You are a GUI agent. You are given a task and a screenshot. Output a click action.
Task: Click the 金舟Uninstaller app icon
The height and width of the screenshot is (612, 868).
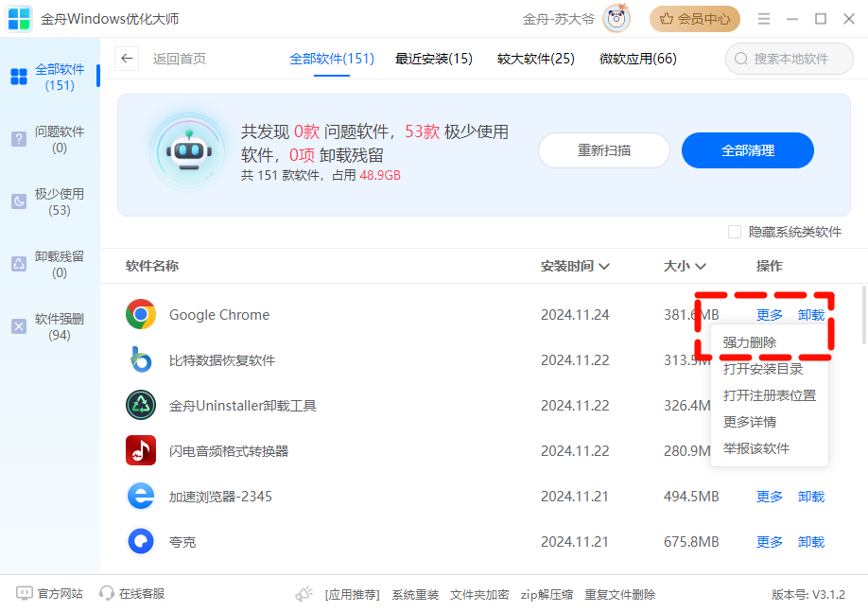pos(141,405)
